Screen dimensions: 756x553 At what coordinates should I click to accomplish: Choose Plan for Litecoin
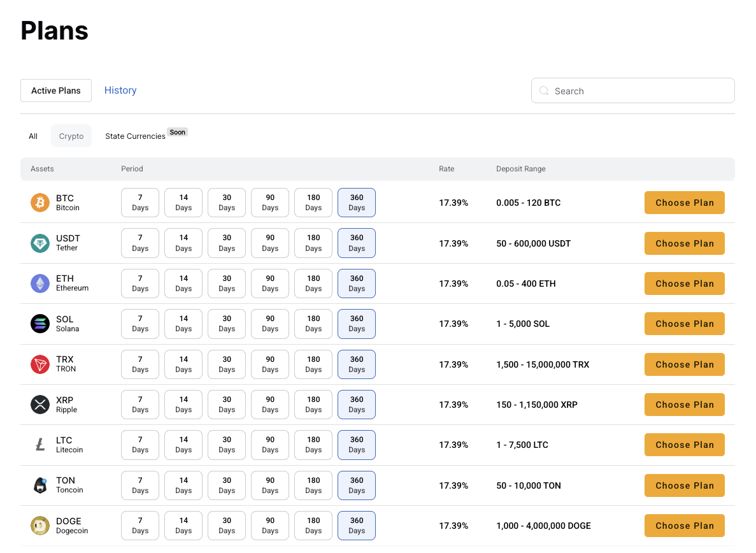685,445
